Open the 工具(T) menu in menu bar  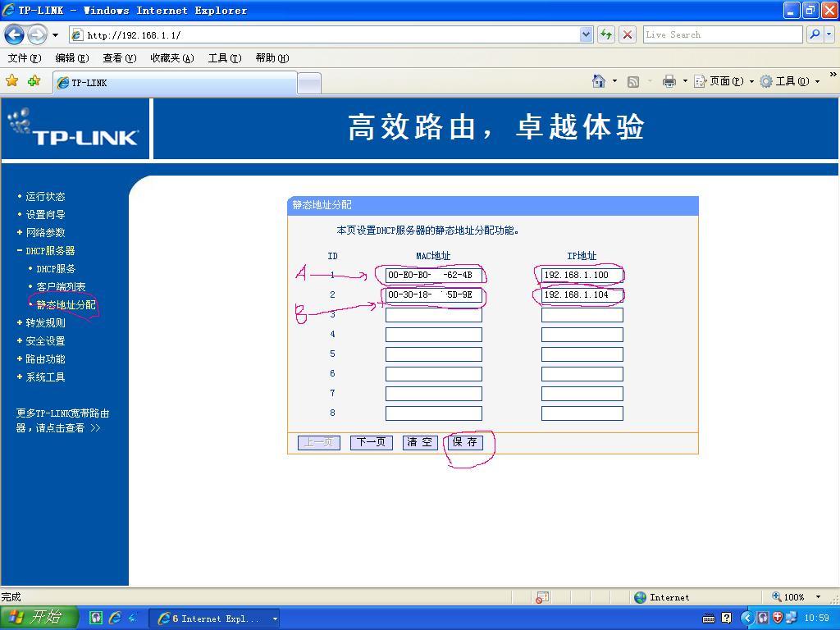[225, 58]
